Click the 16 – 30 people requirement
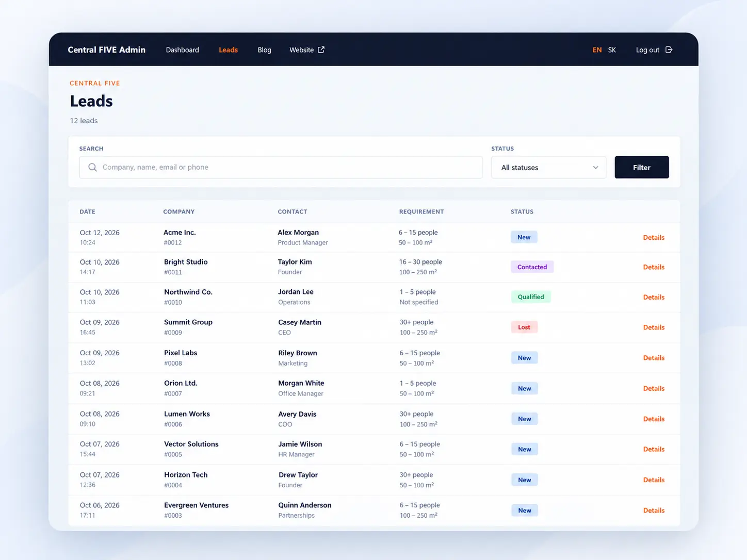The width and height of the screenshot is (747, 560). (x=420, y=262)
